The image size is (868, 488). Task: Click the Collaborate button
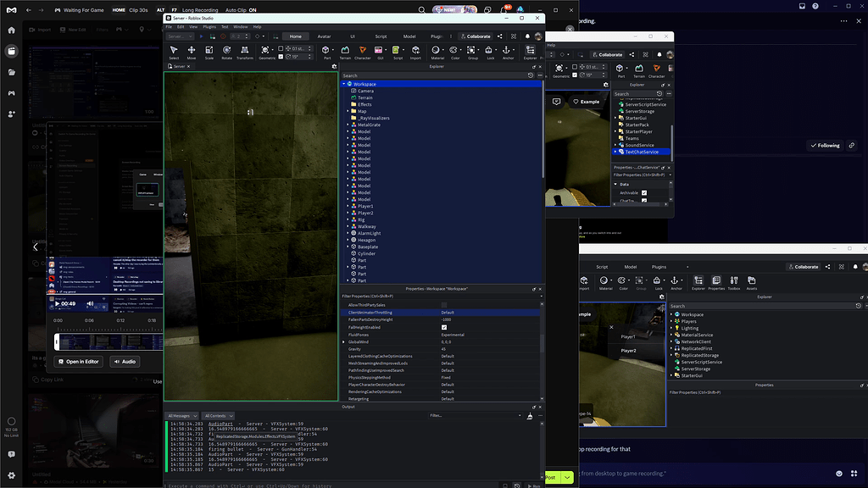click(x=479, y=36)
